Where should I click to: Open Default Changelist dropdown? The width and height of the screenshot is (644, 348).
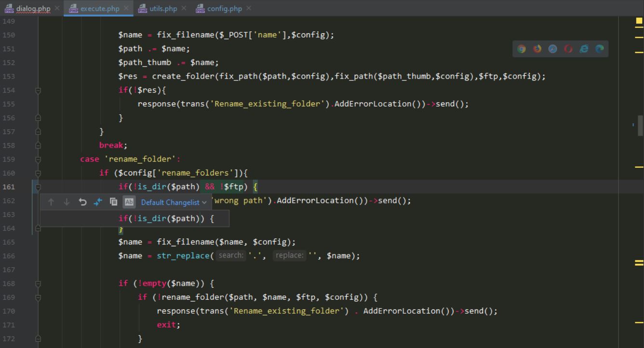[x=174, y=202]
